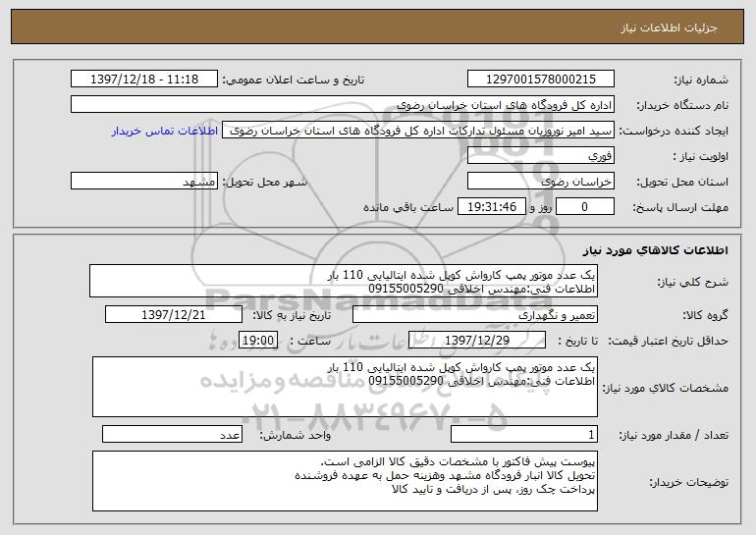This screenshot has width=756, height=535.
Task: Select the general need description text box
Action: (x=344, y=281)
